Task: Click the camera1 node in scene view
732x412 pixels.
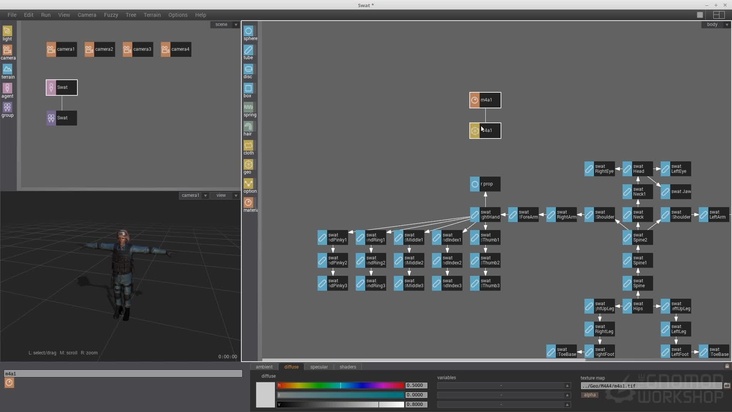Action: point(61,49)
